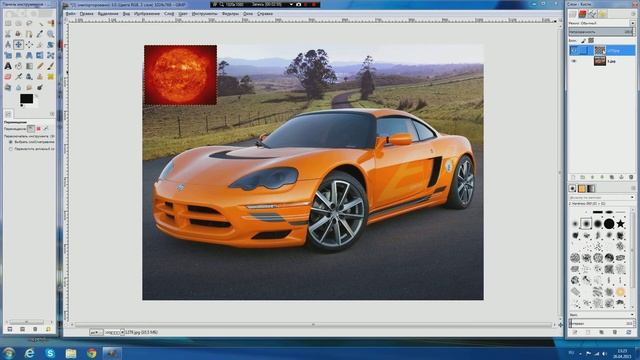Open the layer Mode dropdown
Viewport: 640px width, 360px height.
pos(602,23)
